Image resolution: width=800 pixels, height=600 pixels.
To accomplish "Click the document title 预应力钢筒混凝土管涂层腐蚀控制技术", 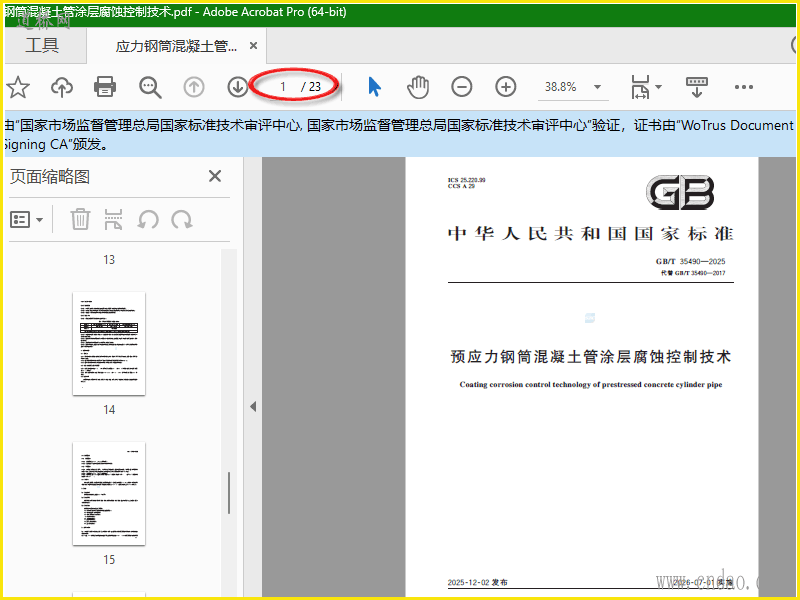I will 591,357.
